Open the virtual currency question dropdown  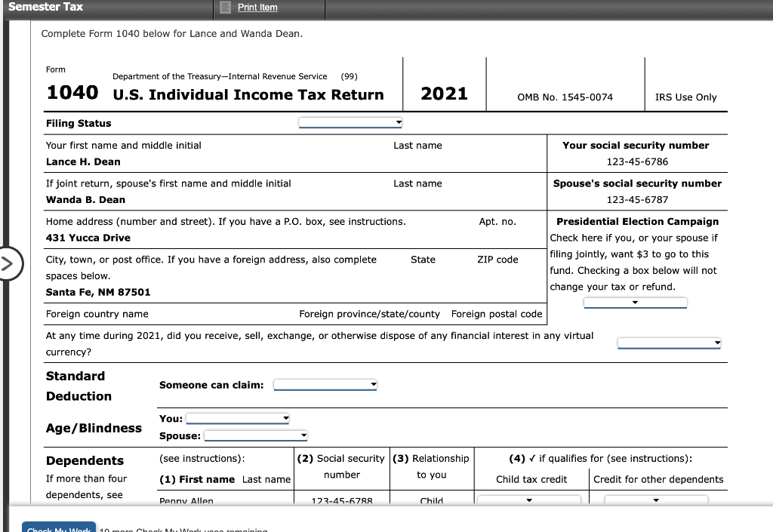point(669,343)
